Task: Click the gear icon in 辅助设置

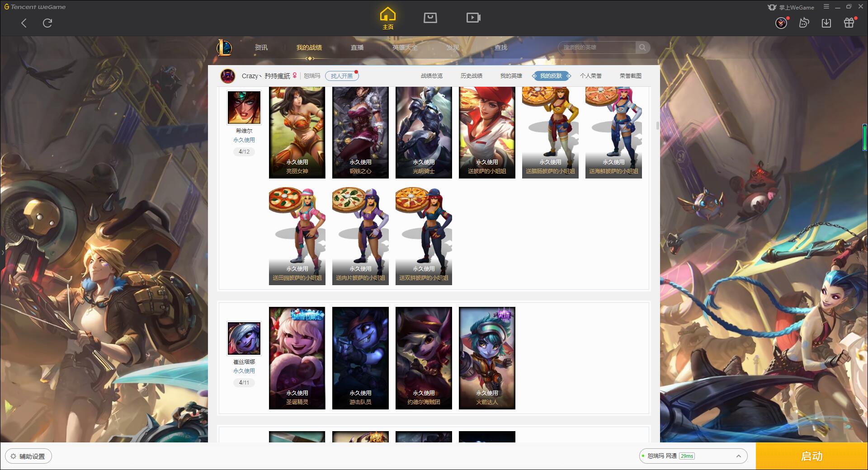Action: 13,456
